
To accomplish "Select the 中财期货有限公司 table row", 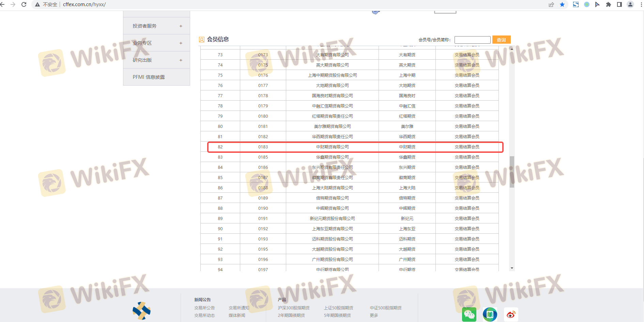I will (332, 147).
